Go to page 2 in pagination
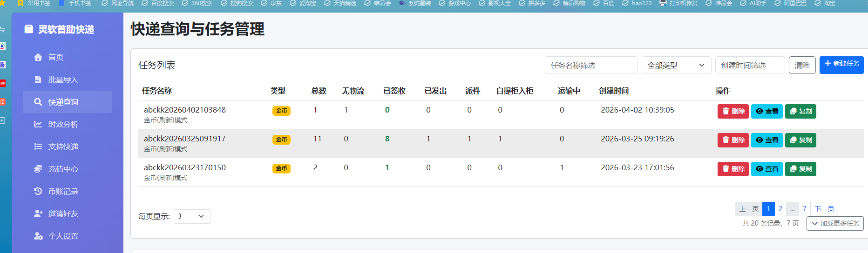 (x=780, y=209)
